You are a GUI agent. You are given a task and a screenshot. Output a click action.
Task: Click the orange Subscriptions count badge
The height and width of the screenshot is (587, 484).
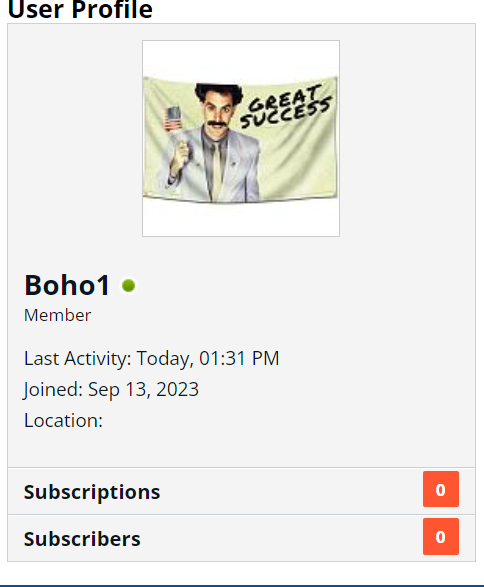441,489
